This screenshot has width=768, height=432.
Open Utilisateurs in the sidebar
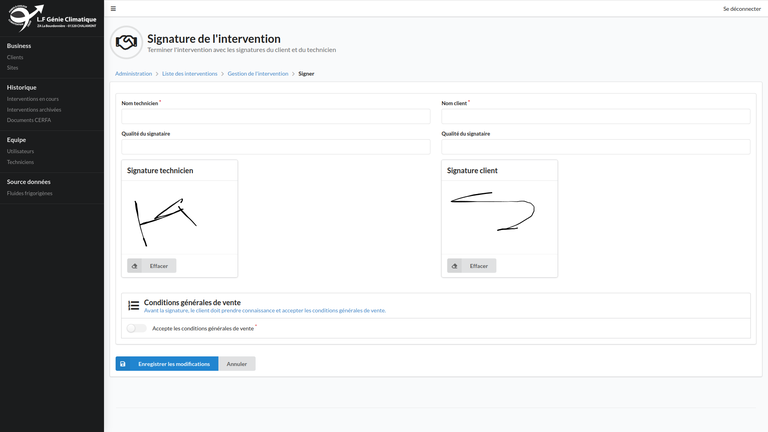tap(21, 151)
